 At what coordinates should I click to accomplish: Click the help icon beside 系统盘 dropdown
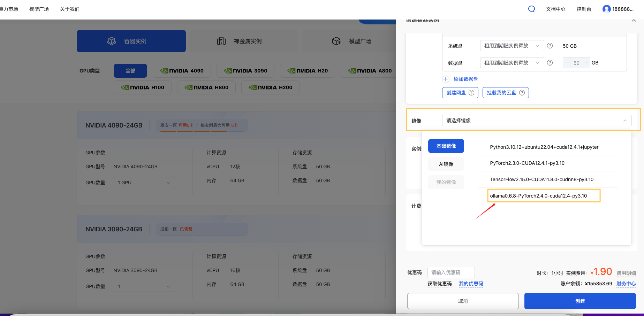click(x=550, y=46)
